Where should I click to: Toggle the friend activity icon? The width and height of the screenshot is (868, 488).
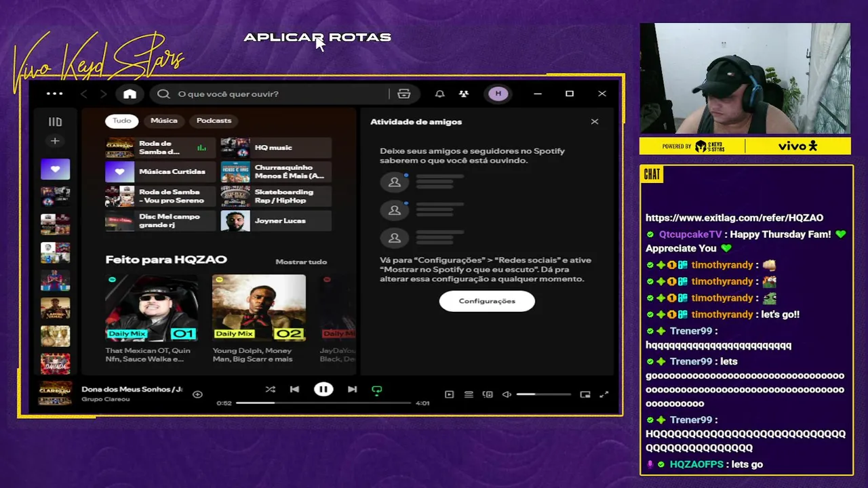click(464, 94)
